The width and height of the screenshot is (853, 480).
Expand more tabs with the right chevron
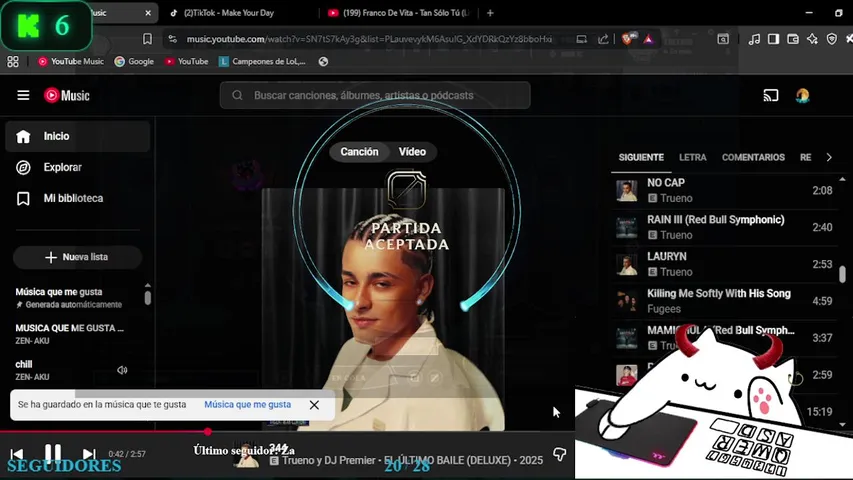(829, 157)
